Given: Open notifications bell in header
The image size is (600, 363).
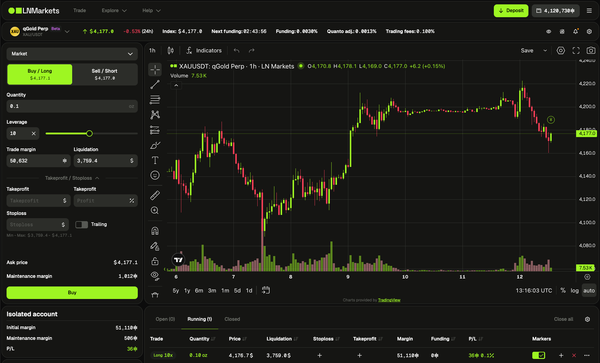Looking at the screenshot, I should (x=576, y=31).
